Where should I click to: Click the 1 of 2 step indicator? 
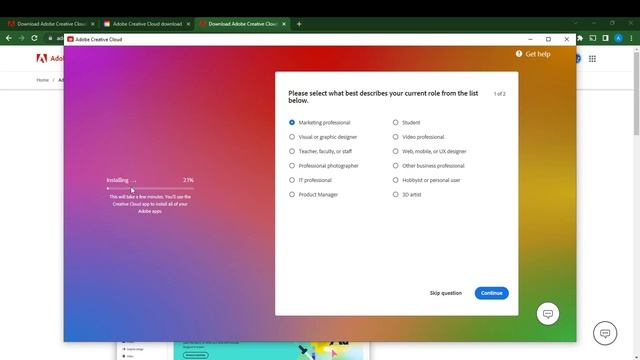(500, 94)
